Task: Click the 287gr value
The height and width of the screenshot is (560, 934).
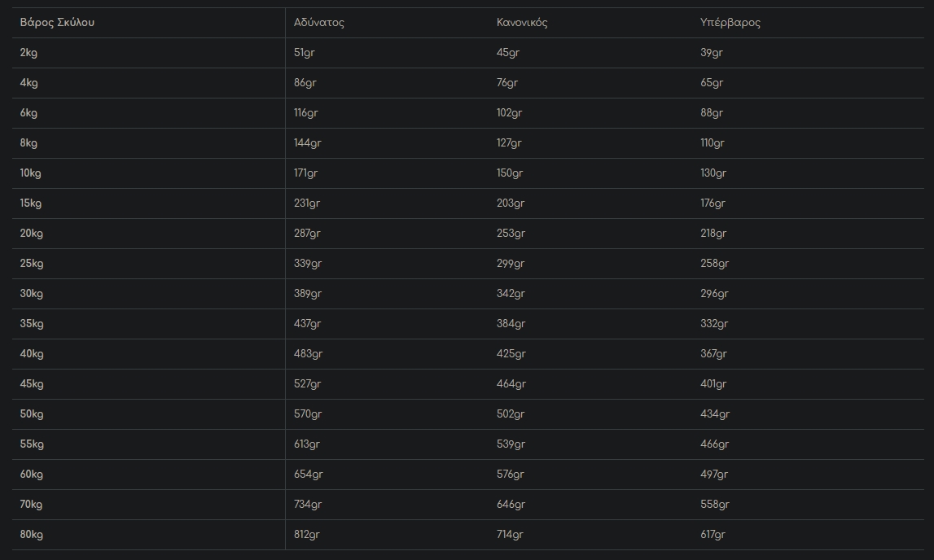Action: [307, 234]
